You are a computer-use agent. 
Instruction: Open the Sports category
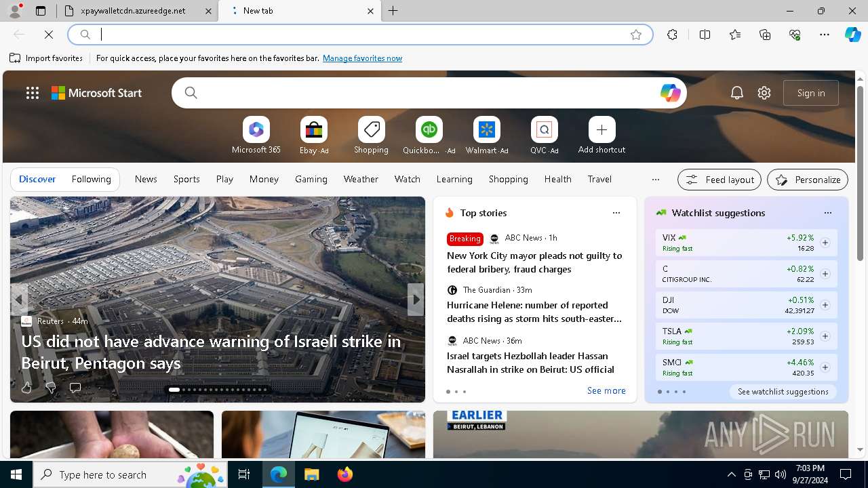click(x=186, y=179)
